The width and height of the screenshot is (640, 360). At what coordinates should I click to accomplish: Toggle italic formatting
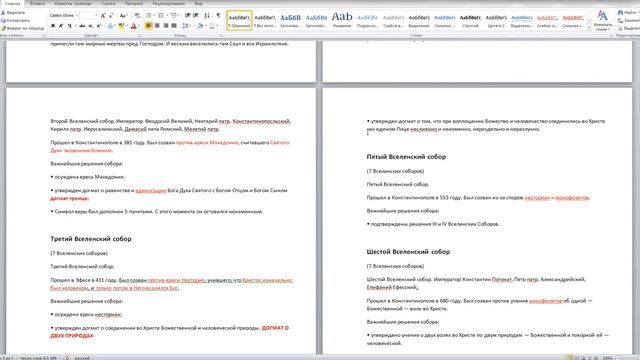click(61, 26)
